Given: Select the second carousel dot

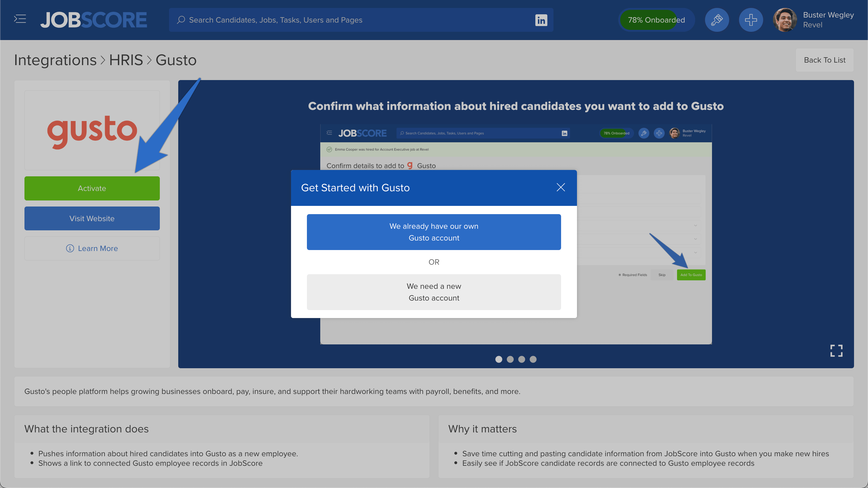Looking at the screenshot, I should tap(510, 359).
